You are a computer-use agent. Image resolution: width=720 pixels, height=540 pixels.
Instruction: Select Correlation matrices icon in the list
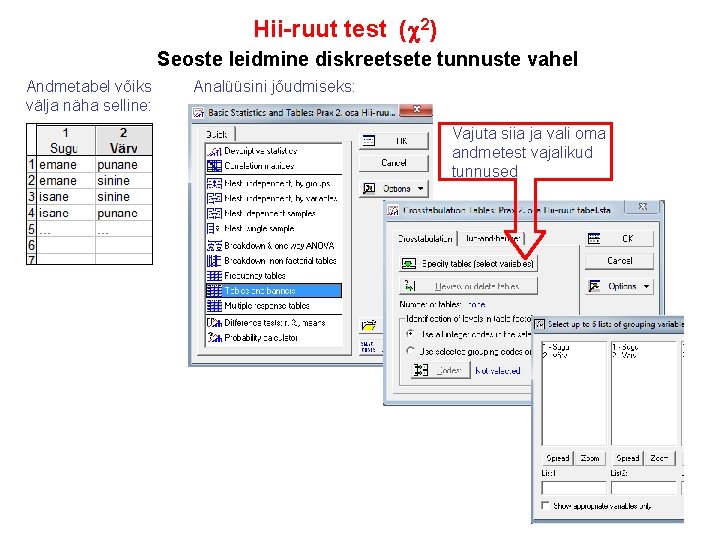click(x=214, y=166)
